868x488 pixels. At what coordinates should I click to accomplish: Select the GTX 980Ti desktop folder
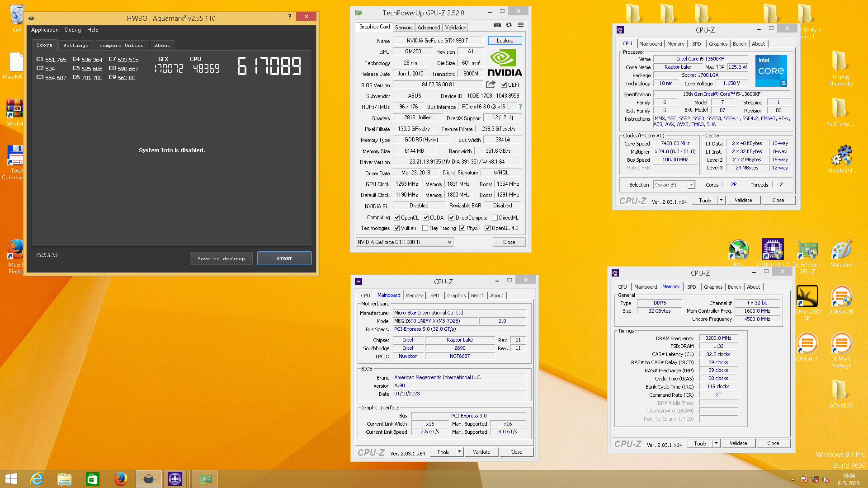tap(841, 393)
